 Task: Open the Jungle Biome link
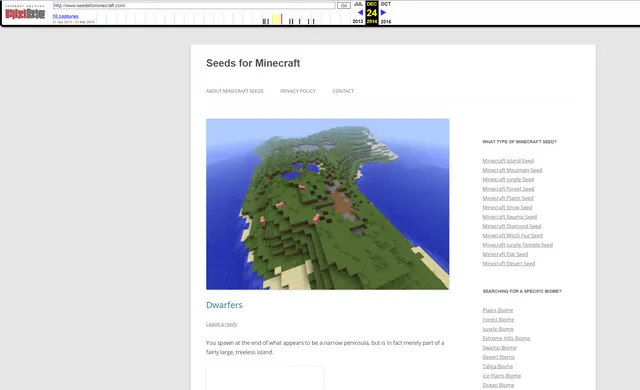tap(498, 329)
